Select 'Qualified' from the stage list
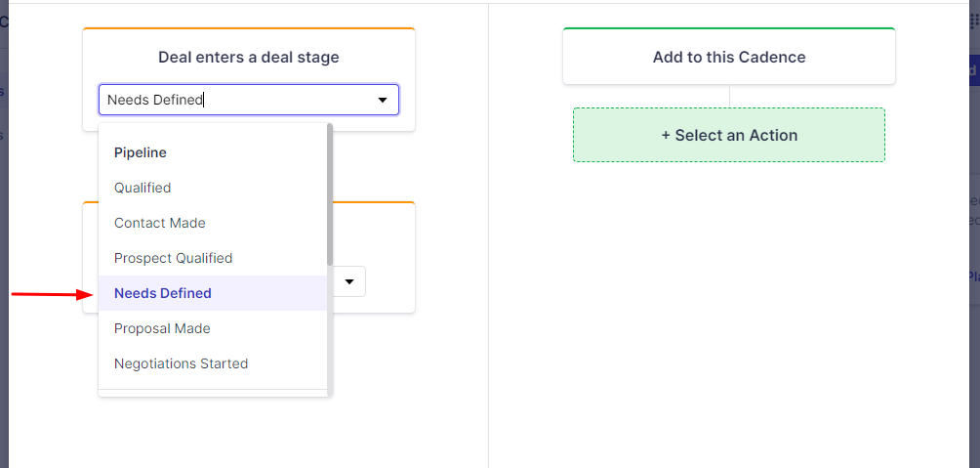Screen dimensions: 980x468 [143, 188]
